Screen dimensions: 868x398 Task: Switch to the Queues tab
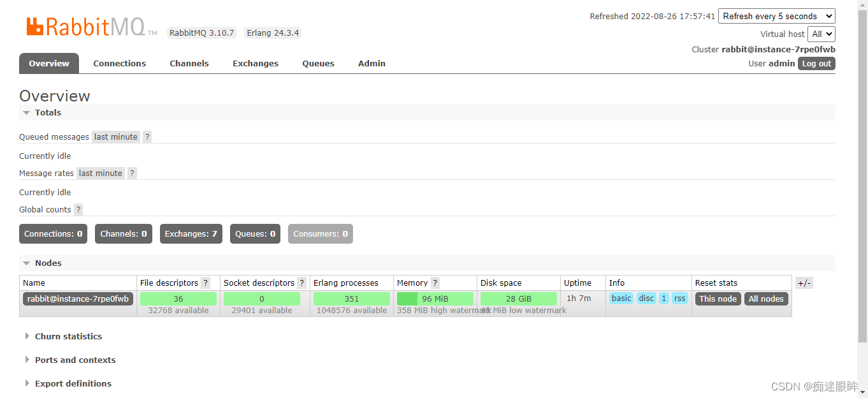pyautogui.click(x=318, y=63)
